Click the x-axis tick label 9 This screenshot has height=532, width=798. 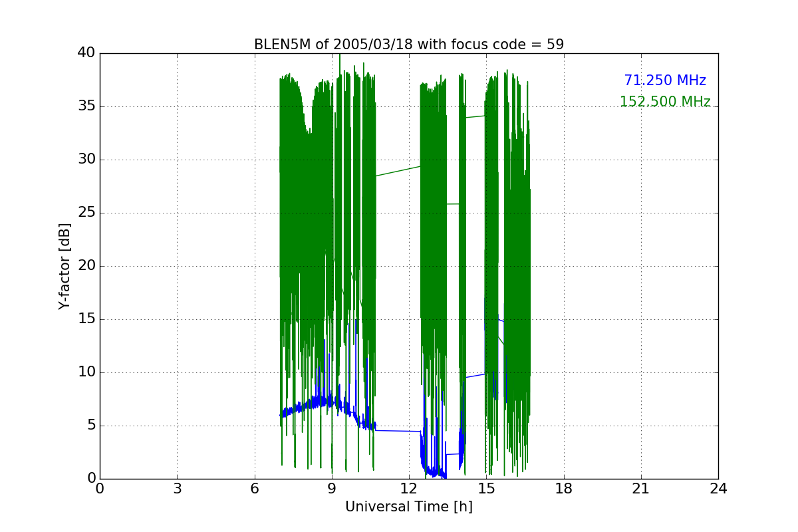332,489
